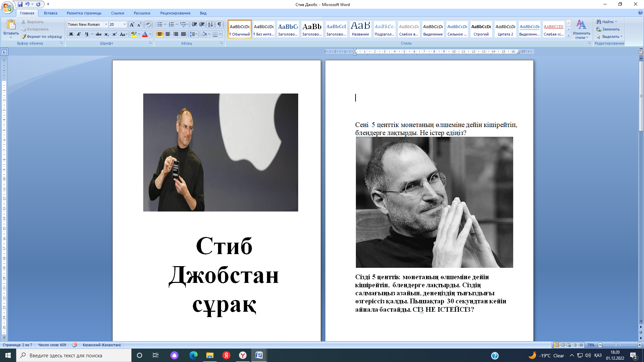
Task: Click the strikethrough formatting icon
Action: [98, 34]
